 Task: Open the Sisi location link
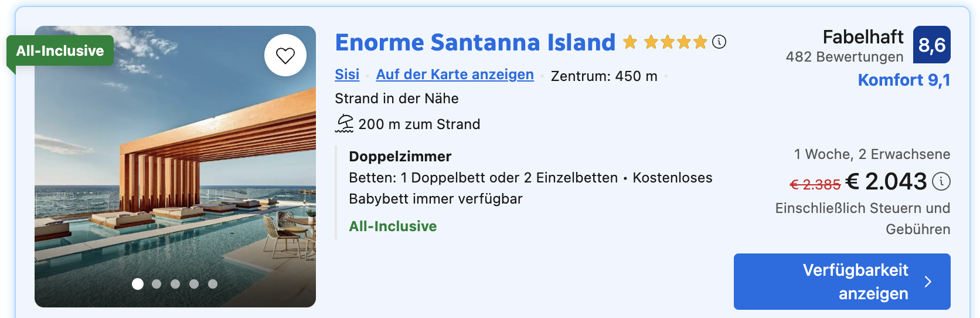(347, 75)
